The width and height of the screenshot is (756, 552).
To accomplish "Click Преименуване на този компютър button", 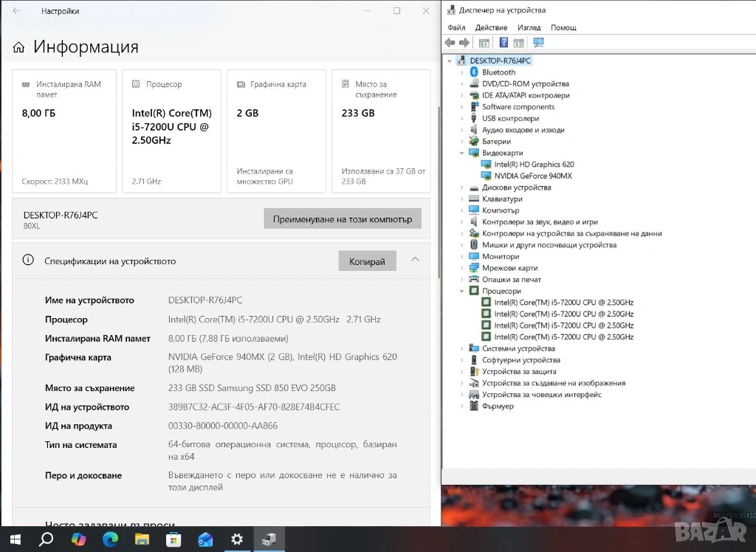I will click(x=343, y=219).
